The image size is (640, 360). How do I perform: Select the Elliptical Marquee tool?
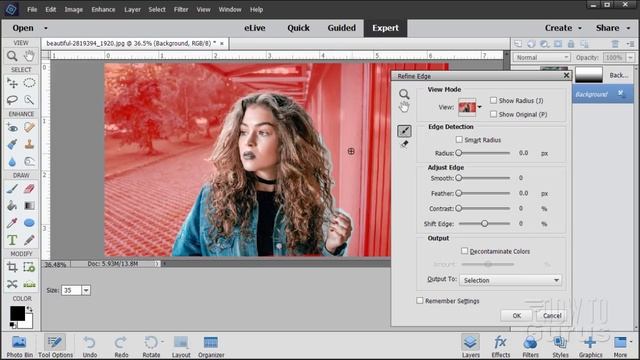tap(29, 83)
